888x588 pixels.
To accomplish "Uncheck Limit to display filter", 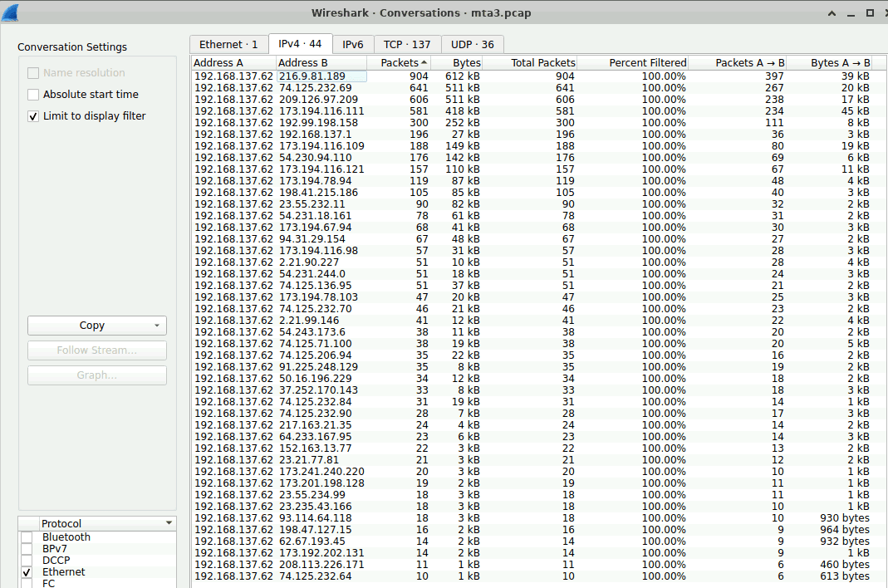I will tap(33, 116).
